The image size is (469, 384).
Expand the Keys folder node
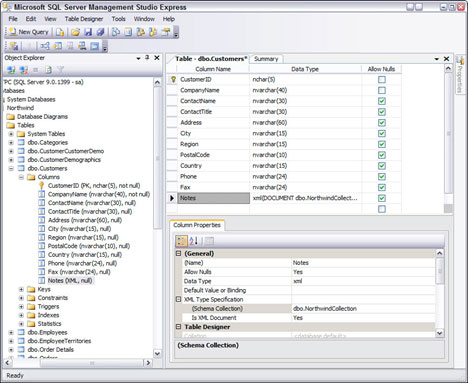[21, 289]
